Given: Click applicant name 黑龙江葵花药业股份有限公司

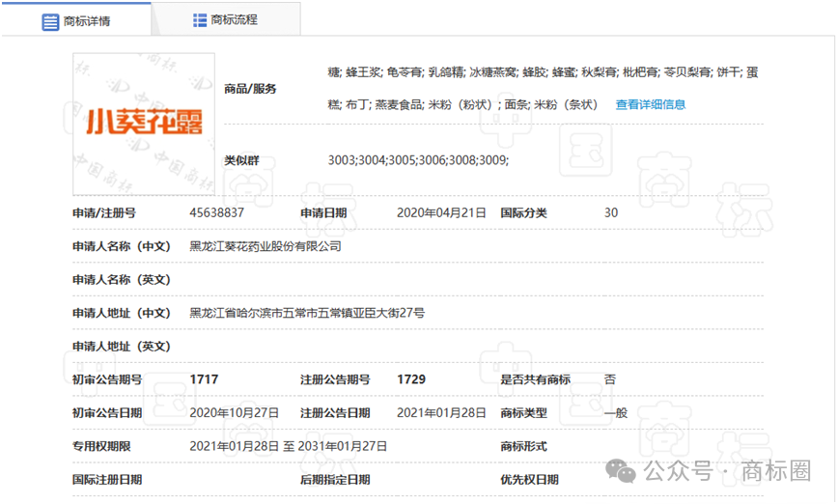Looking at the screenshot, I should pyautogui.click(x=265, y=246).
